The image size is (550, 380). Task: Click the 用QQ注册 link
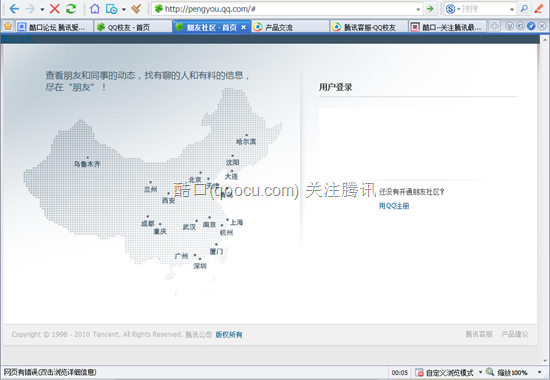tap(394, 206)
